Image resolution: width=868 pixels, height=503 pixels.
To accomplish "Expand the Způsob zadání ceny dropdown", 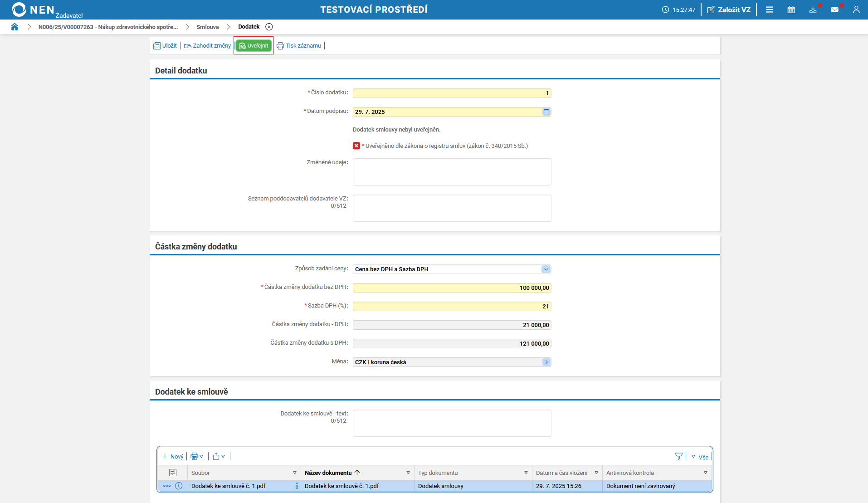I will (546, 269).
